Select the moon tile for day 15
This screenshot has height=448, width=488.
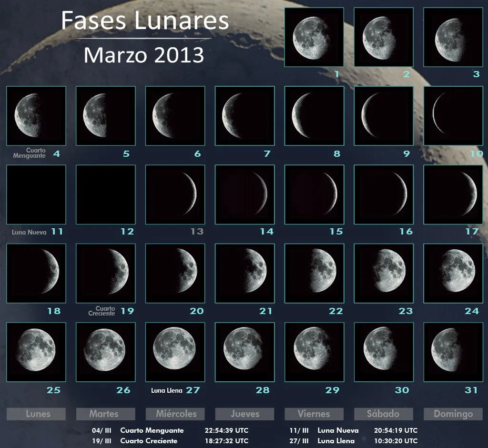(x=315, y=194)
